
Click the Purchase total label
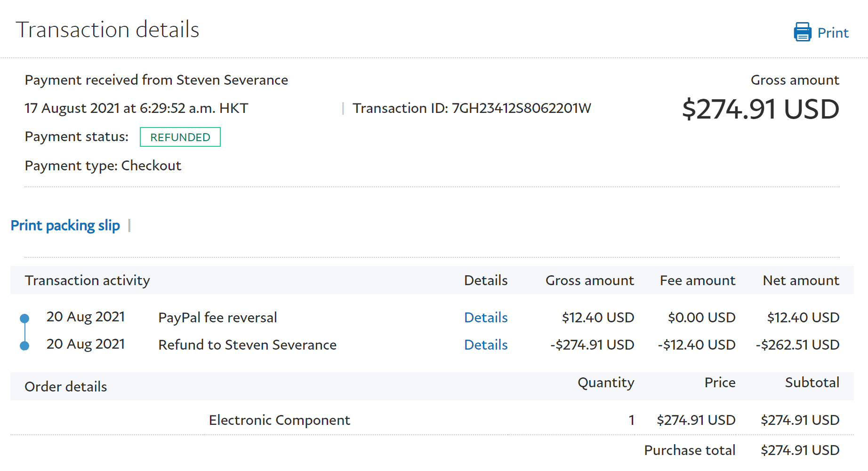(x=689, y=450)
